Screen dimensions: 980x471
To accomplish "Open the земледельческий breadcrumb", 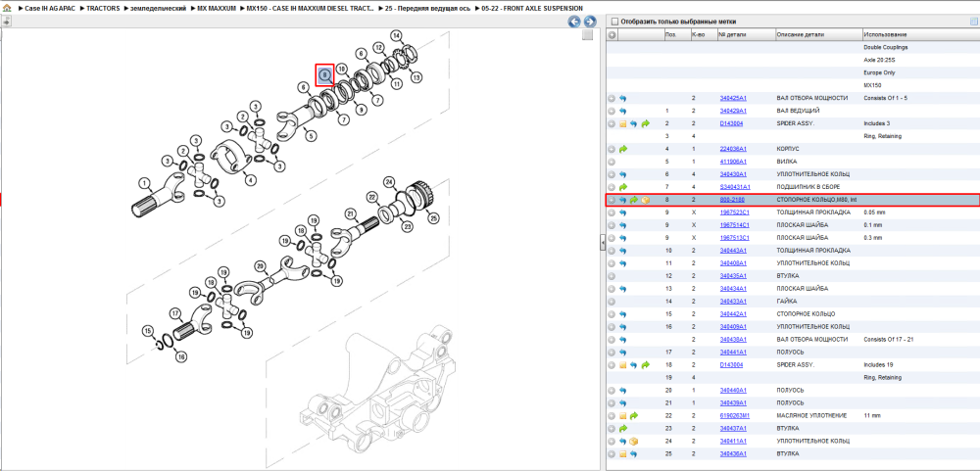I will (158, 8).
